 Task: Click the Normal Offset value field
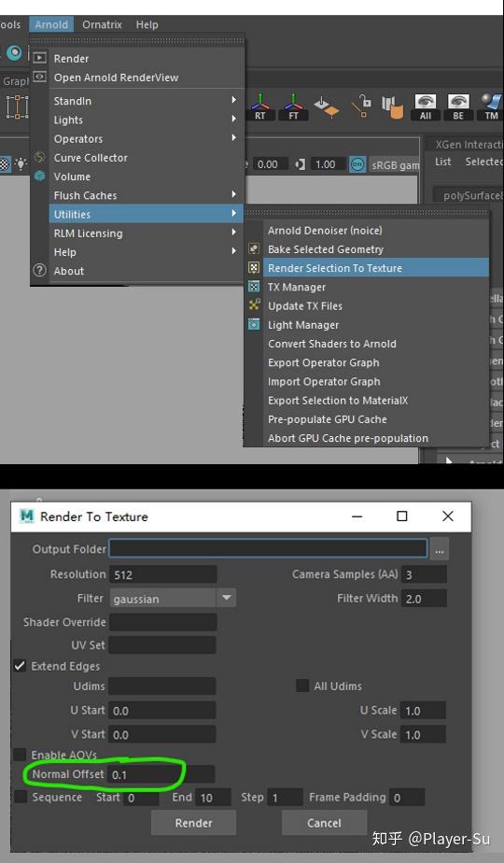click(x=161, y=774)
